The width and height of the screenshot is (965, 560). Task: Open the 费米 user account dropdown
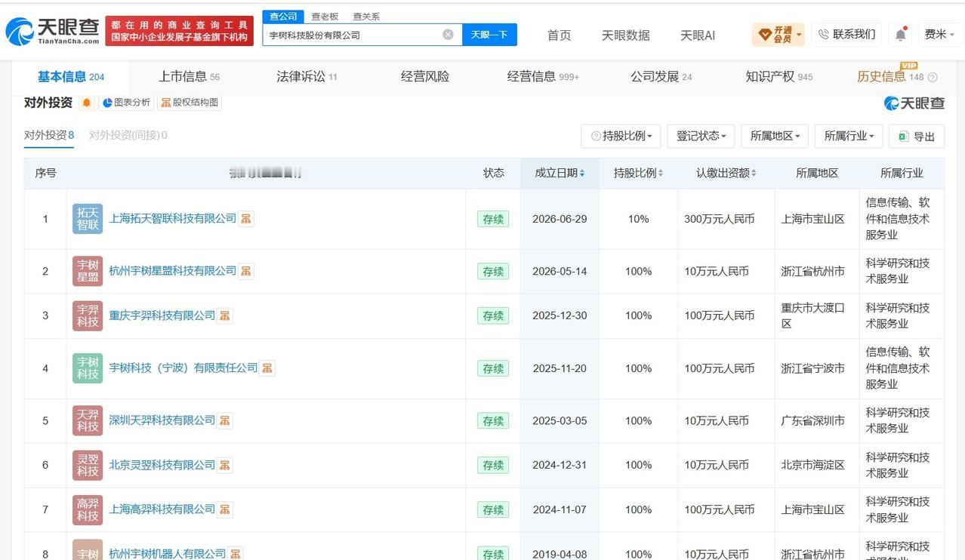tap(940, 34)
